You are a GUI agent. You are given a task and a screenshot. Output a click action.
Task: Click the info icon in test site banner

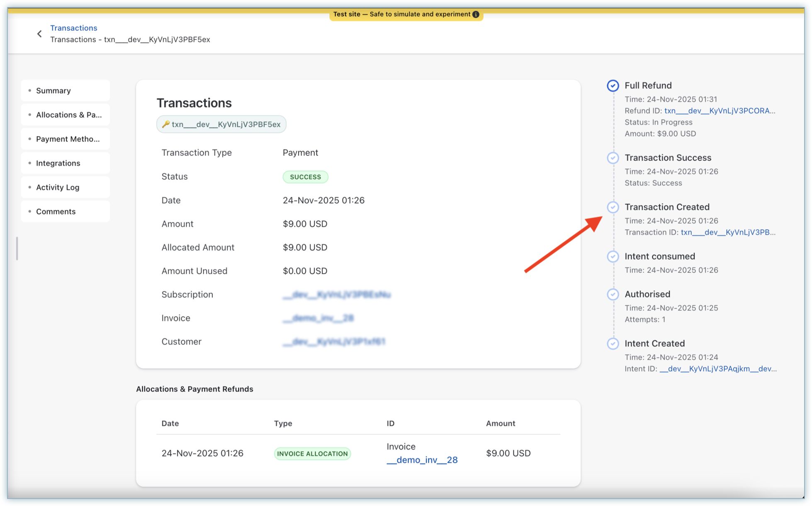(476, 14)
